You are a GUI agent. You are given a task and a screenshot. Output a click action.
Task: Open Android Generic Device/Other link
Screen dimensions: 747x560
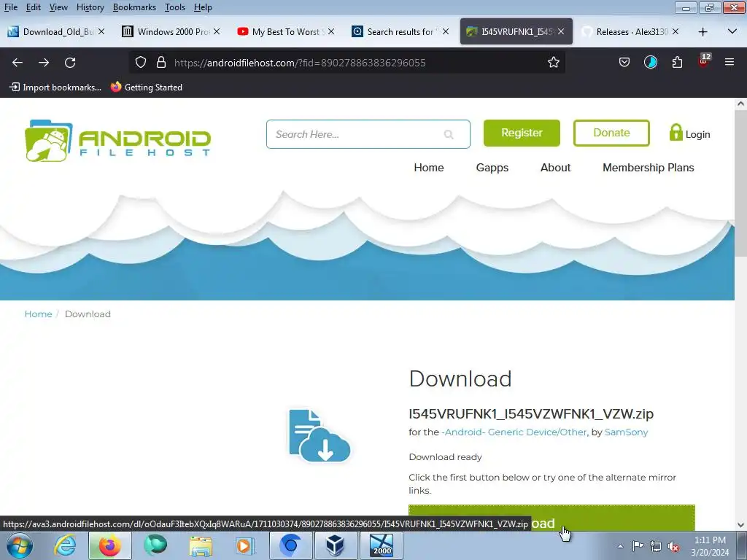point(514,432)
